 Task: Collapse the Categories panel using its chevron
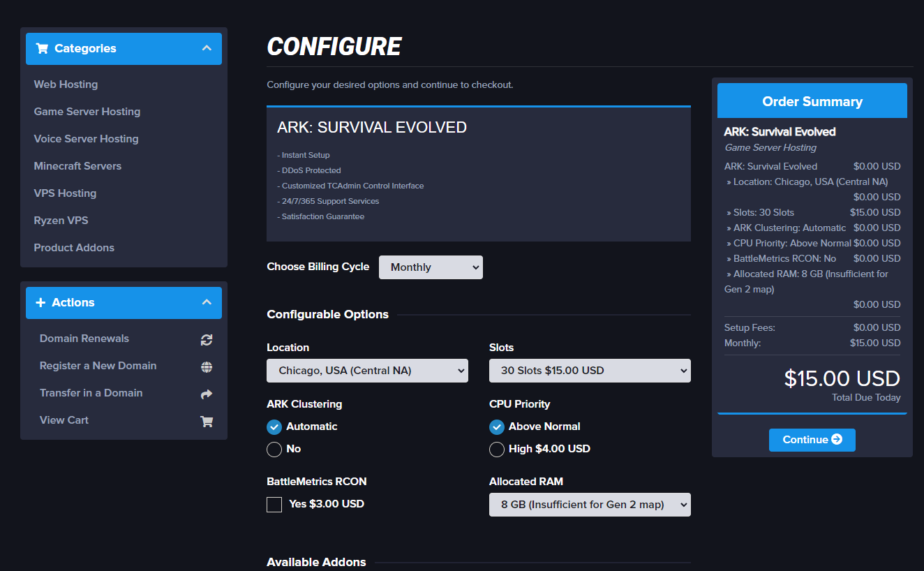207,48
